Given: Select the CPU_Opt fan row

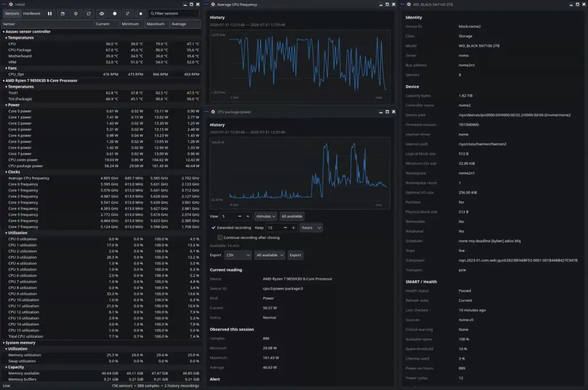Looking at the screenshot, I should [x=101, y=74].
